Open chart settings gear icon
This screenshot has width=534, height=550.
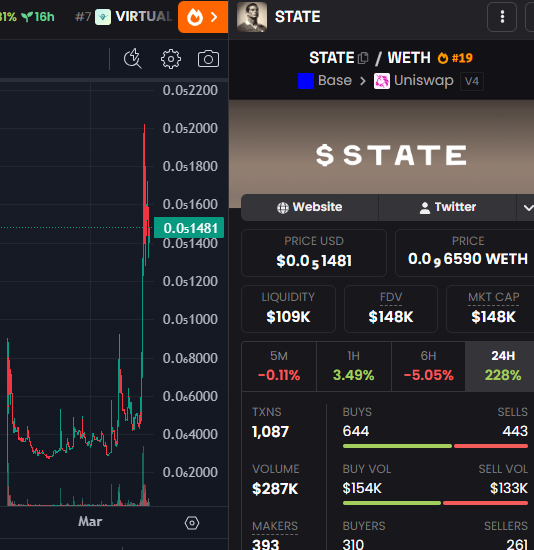[x=171, y=59]
